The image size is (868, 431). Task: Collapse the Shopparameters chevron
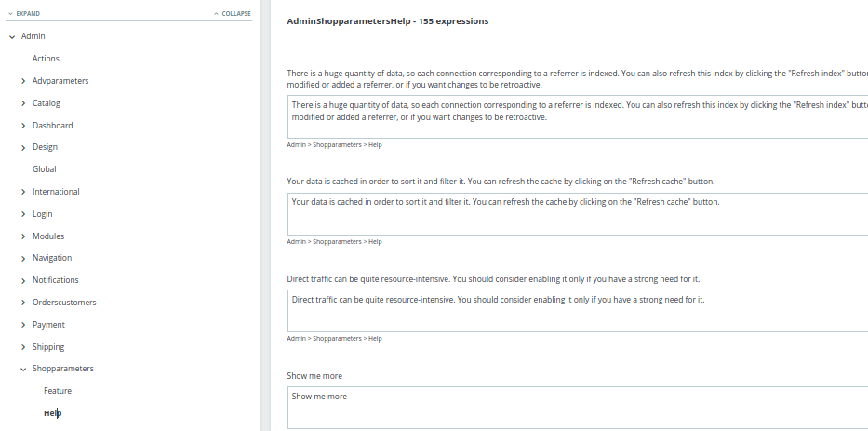click(x=22, y=369)
